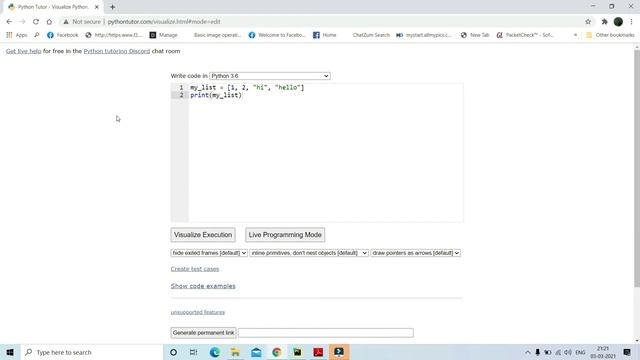Open File Explorer from the taskbar

(x=236, y=352)
